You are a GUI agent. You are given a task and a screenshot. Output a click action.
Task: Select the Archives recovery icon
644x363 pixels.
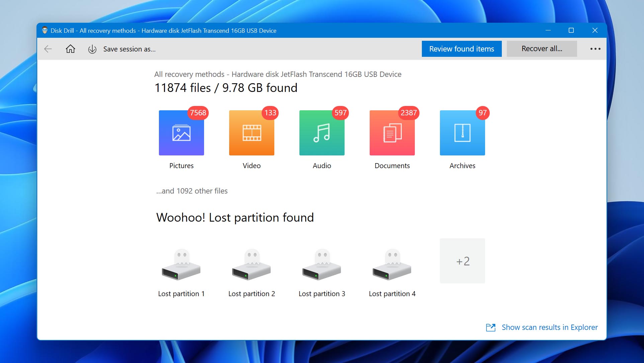[463, 132]
